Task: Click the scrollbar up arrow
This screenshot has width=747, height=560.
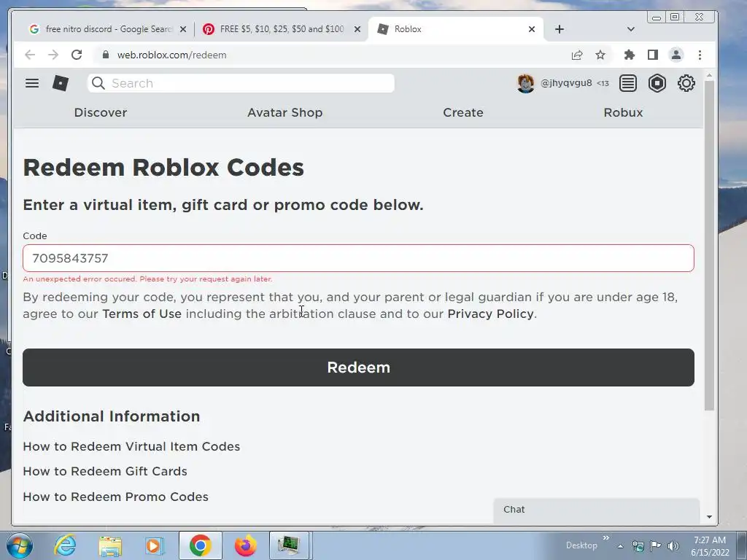Action: point(709,76)
